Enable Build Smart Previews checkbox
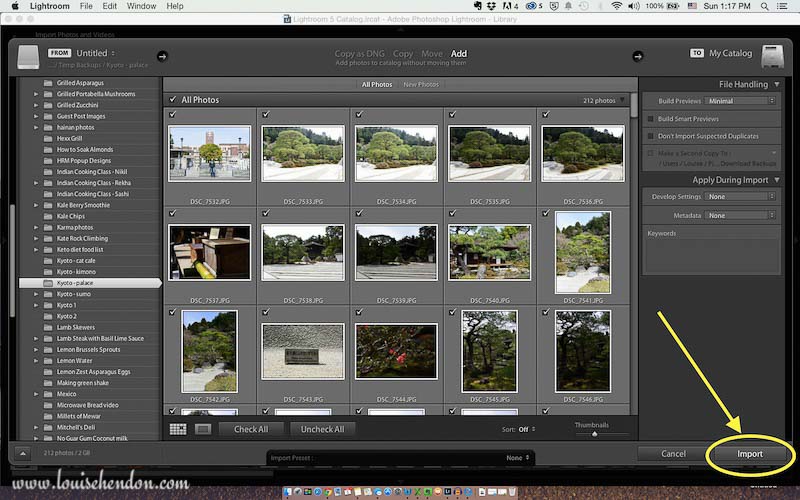This screenshot has width=800, height=500. pyautogui.click(x=651, y=119)
